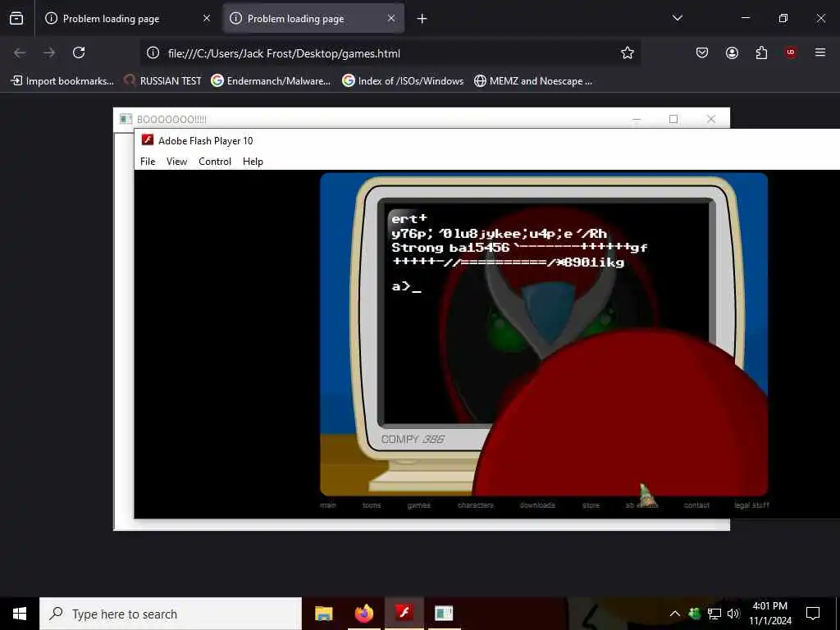Open the Firefox account icon
This screenshot has width=840, height=630.
pos(732,52)
